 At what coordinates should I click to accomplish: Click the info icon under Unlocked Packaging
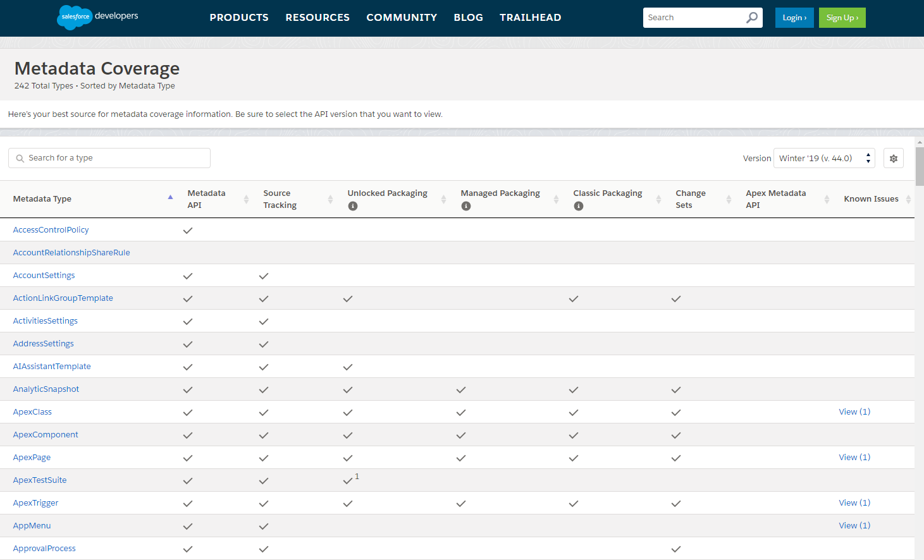point(353,205)
